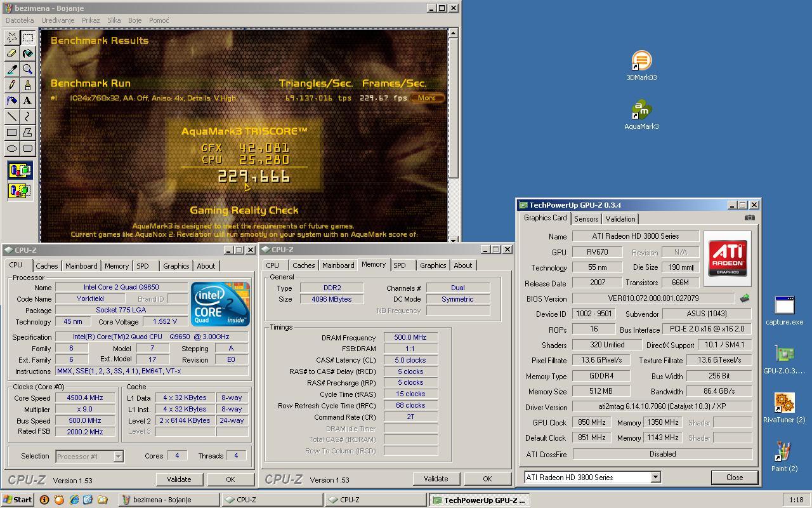Select the rectangular Select tool in Paint
Image resolution: width=812 pixels, height=508 pixels.
pyautogui.click(x=28, y=37)
